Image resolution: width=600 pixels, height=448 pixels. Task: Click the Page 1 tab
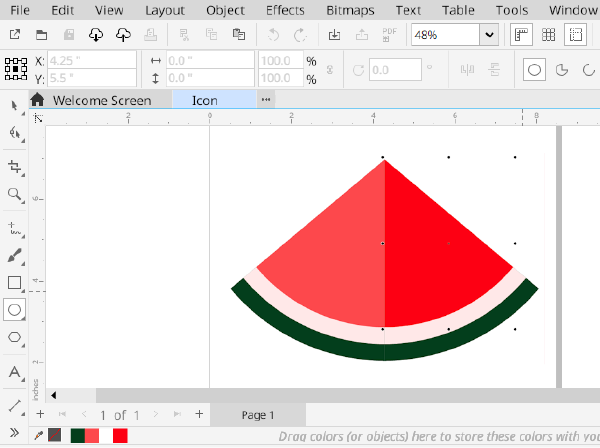(258, 414)
